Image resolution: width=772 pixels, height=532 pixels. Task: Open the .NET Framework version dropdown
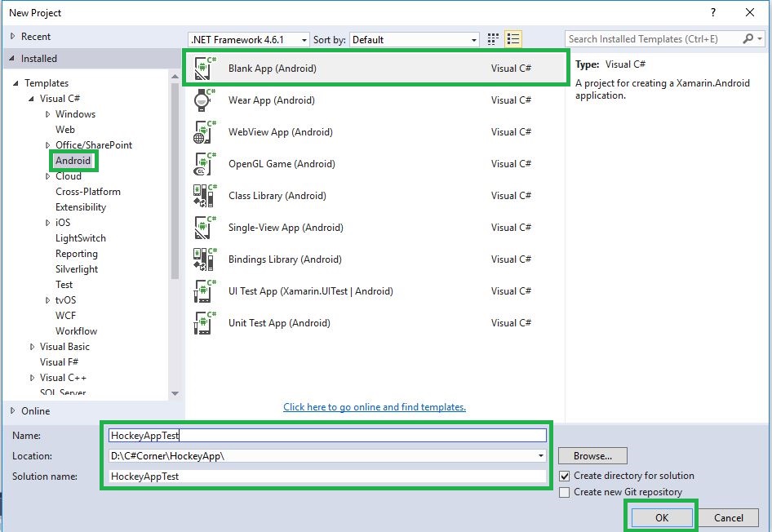(x=249, y=40)
